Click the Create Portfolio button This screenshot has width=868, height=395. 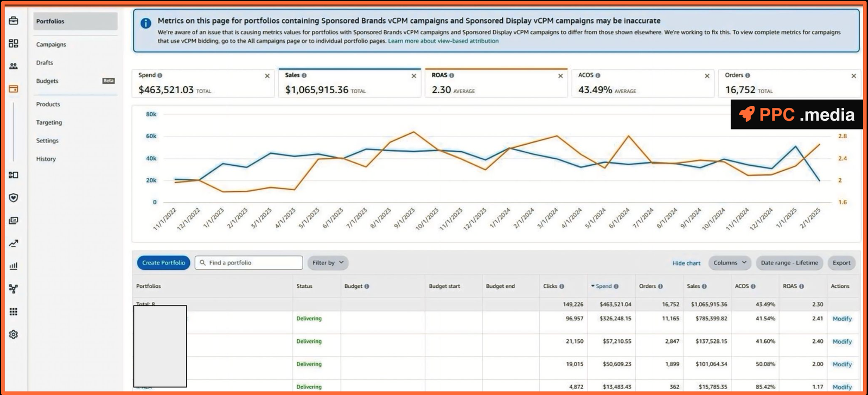coord(163,263)
